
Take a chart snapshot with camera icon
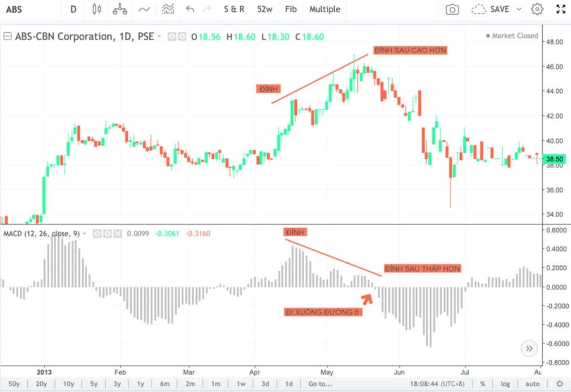click(452, 9)
